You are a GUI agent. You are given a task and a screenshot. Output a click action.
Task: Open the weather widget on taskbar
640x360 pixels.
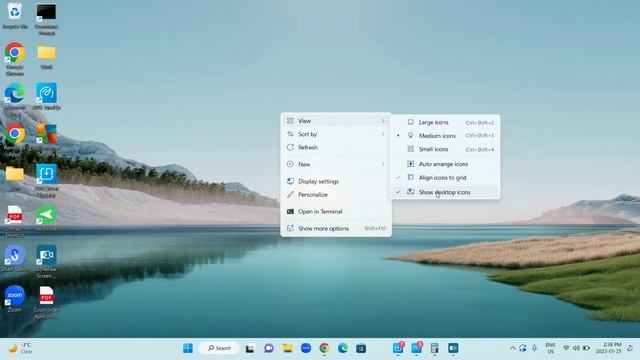pos(20,348)
